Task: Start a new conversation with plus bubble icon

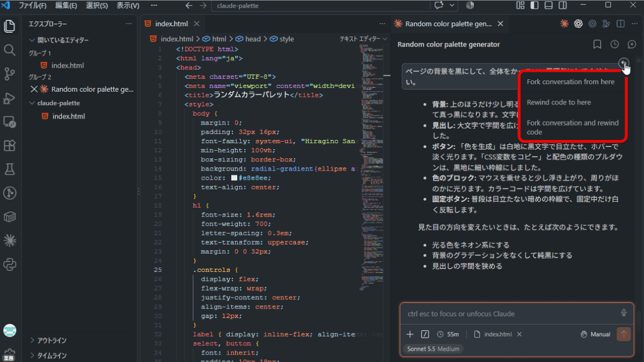Action: point(632,45)
